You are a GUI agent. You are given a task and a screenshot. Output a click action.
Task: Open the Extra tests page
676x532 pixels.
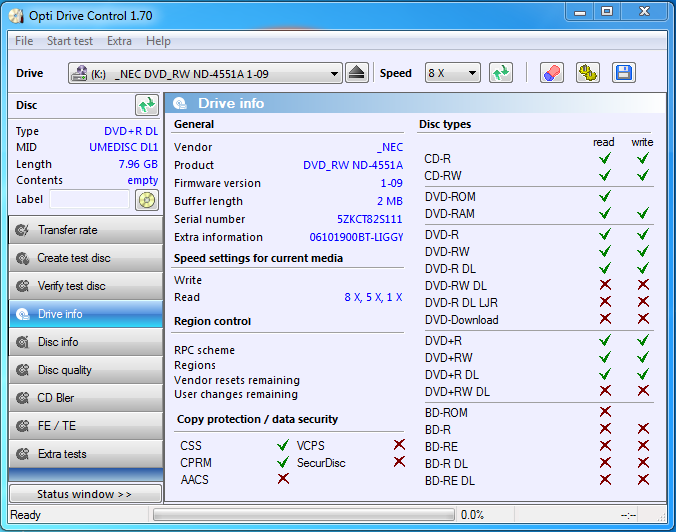pos(86,454)
